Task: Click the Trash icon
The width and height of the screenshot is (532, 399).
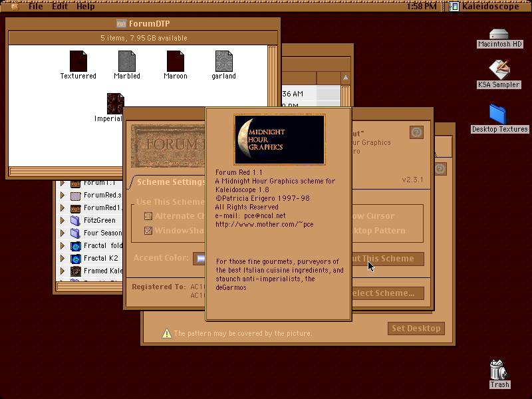Action: (x=498, y=370)
